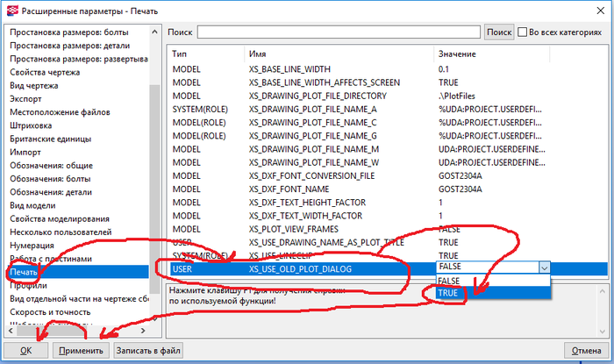Click the Поиск search button
Screen dimensions: 614x364
tap(499, 32)
